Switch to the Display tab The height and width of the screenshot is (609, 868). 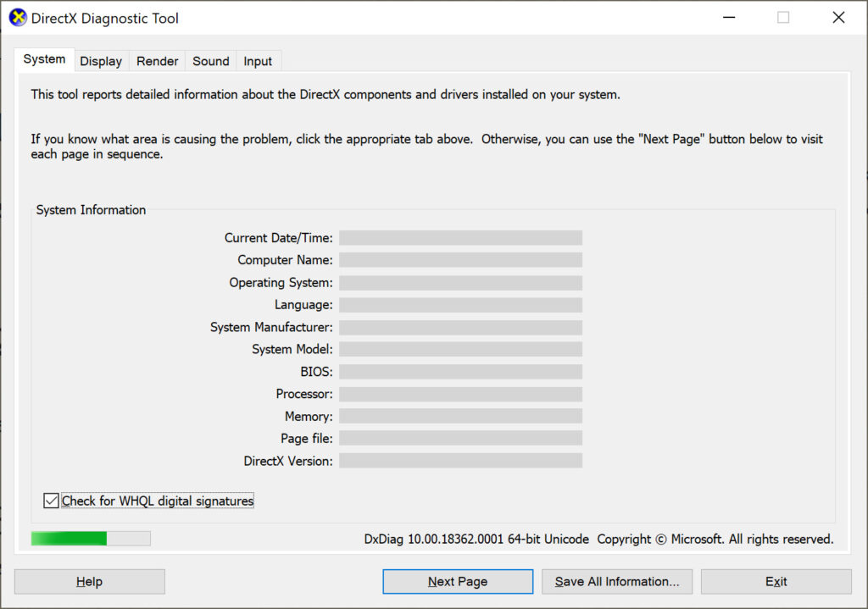[100, 60]
